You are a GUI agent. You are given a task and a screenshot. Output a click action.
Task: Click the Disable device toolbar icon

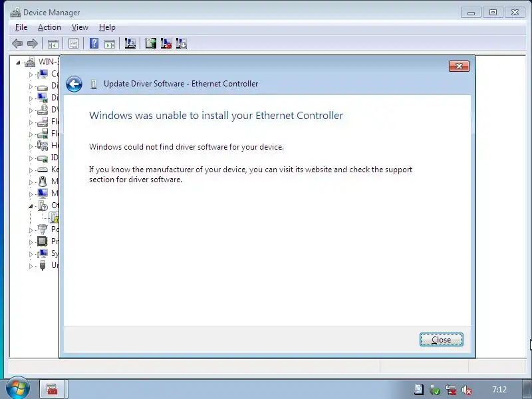182,43
